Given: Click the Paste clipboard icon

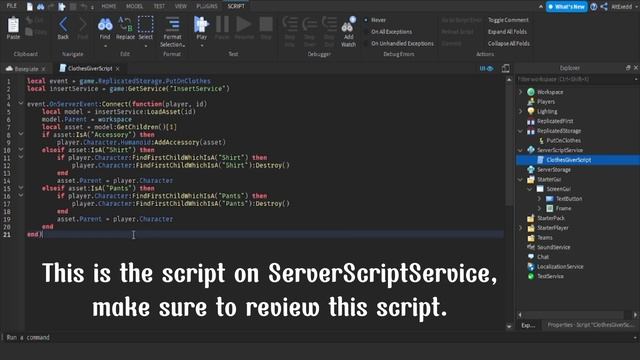Looking at the screenshot, I should 13,25.
